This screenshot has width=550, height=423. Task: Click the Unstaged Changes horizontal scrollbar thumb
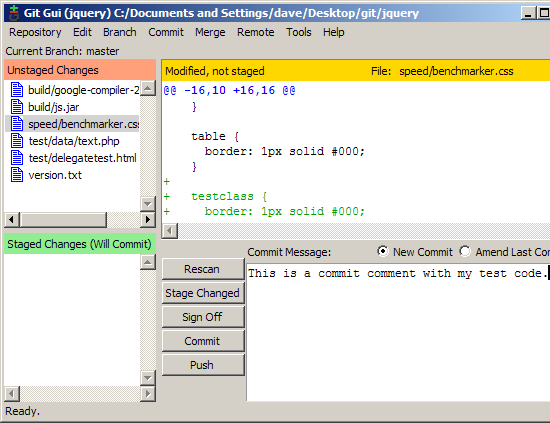coord(63,220)
